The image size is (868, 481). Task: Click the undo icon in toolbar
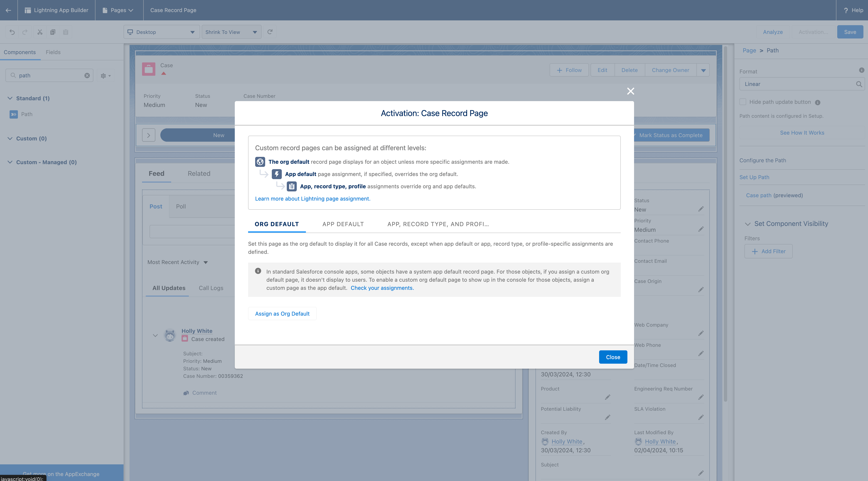[x=12, y=32]
